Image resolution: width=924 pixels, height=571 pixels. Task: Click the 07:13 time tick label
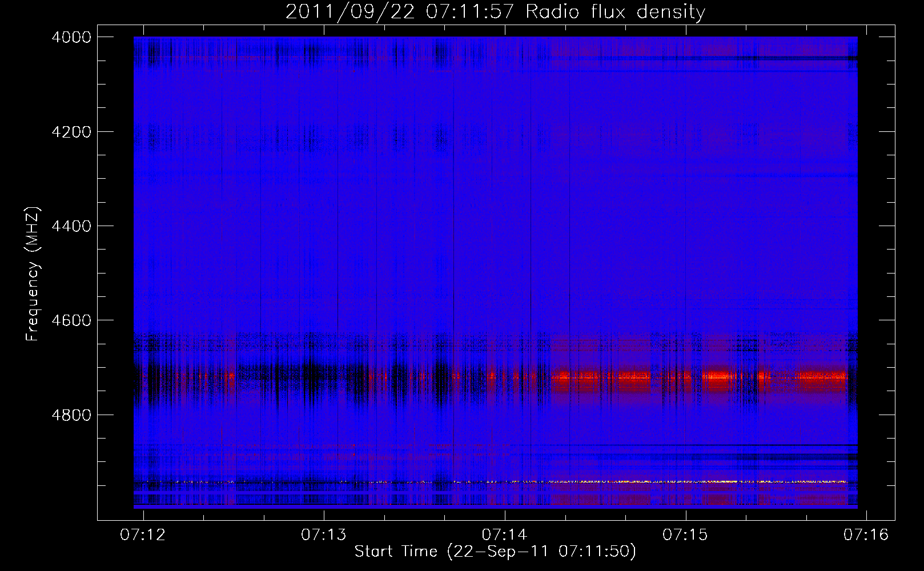(324, 534)
